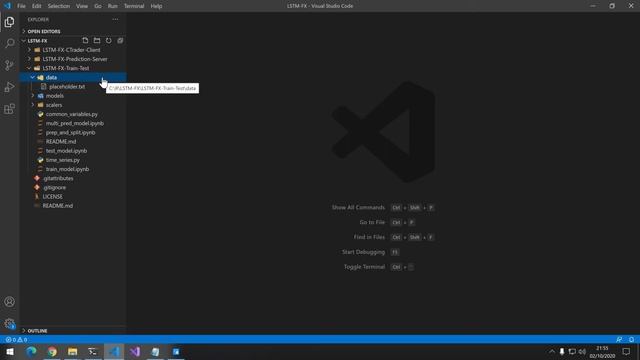The image size is (640, 360).
Task: Click the volume icon in system tray
Action: pyautogui.click(x=582, y=351)
